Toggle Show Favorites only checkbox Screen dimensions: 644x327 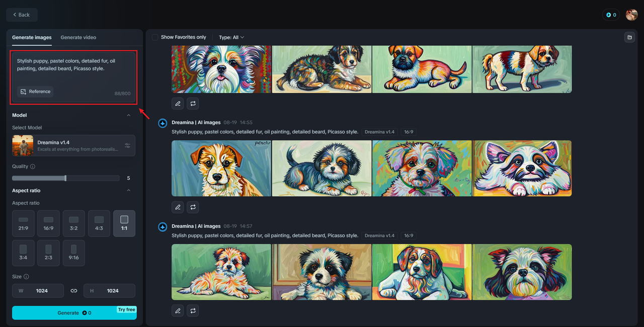click(155, 37)
